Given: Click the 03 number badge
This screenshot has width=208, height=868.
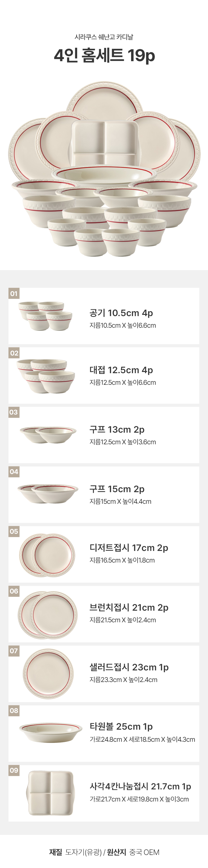Looking at the screenshot, I should (14, 412).
